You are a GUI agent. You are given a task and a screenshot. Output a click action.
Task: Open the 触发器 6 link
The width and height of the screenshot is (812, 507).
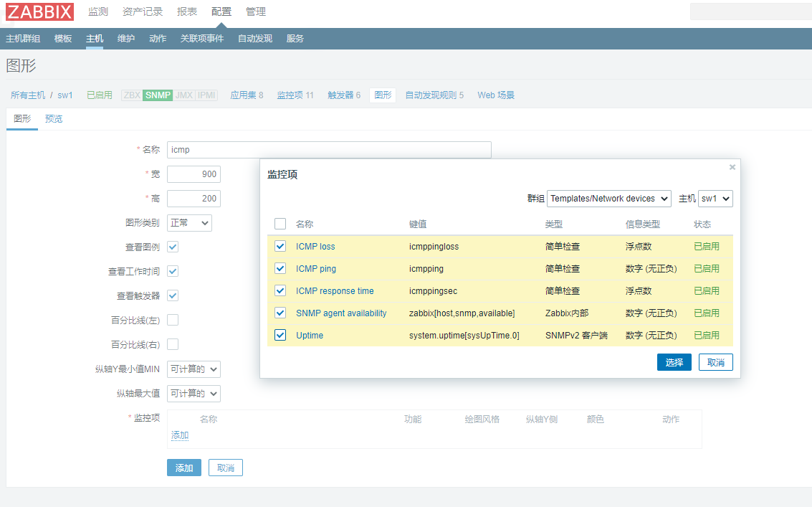(x=344, y=95)
